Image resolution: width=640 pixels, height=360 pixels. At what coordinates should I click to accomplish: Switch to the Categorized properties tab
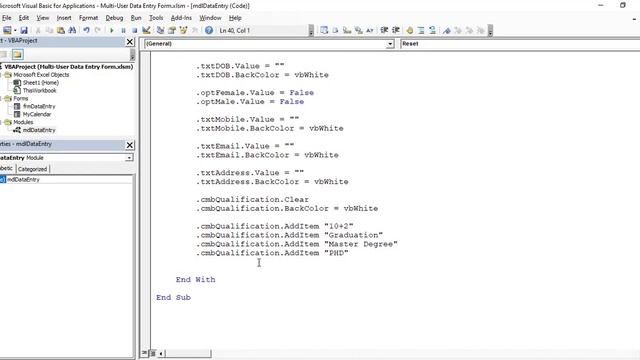tap(32, 169)
